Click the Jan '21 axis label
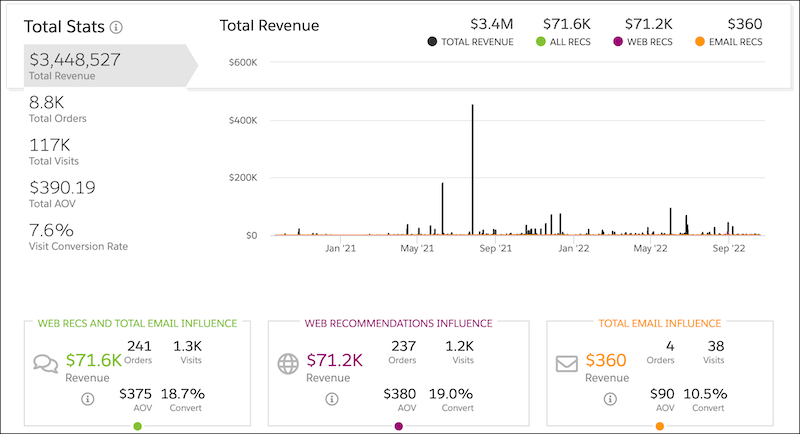The width and height of the screenshot is (800, 434). click(x=340, y=248)
